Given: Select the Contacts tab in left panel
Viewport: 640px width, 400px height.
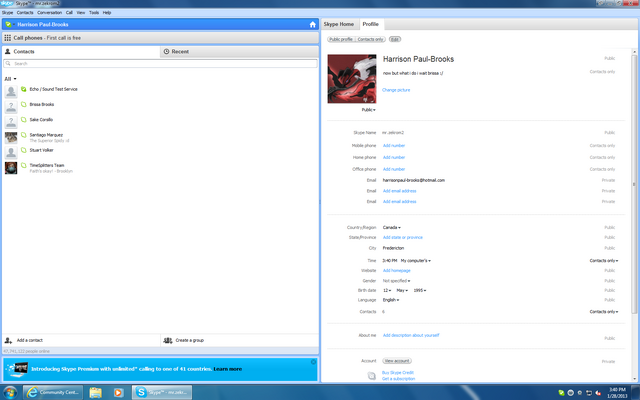Looking at the screenshot, I should pyautogui.click(x=81, y=51).
